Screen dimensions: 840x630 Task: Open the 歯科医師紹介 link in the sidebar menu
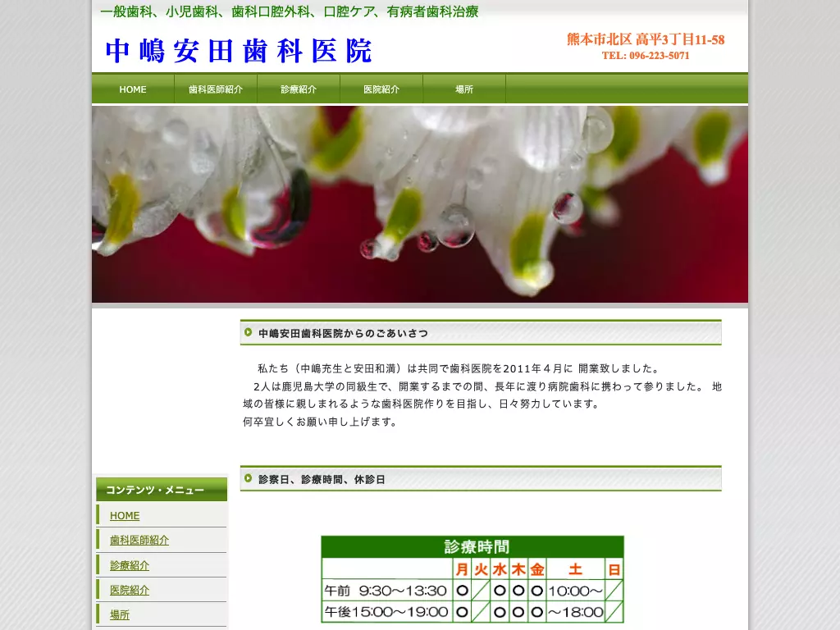click(x=139, y=540)
